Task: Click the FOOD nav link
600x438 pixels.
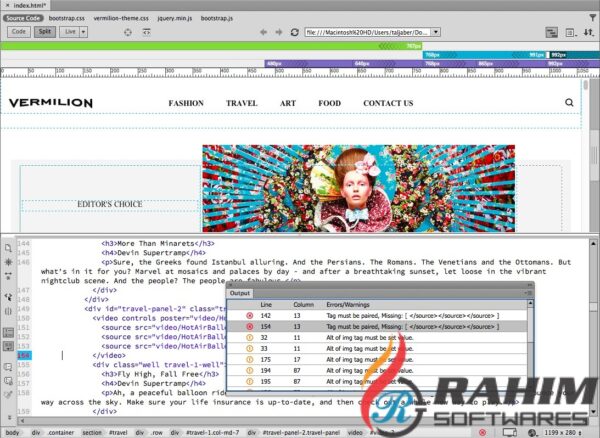Action: pos(329,103)
